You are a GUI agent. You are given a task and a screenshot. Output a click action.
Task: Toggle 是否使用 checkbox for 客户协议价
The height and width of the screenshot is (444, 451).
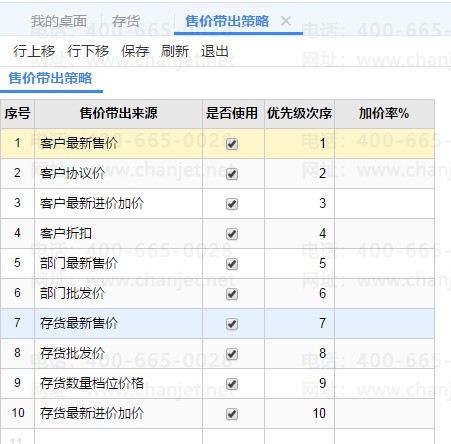232,174
